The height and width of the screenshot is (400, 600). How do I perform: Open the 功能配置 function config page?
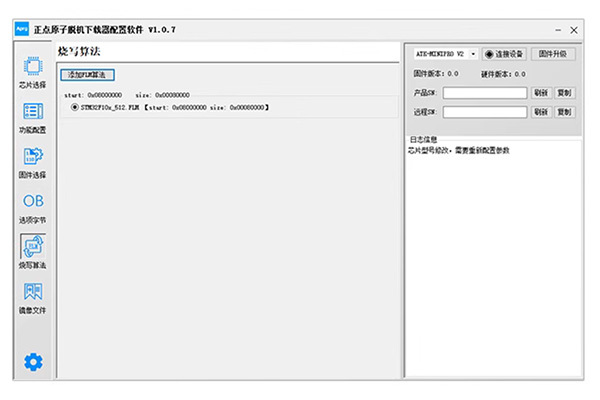pos(33,118)
